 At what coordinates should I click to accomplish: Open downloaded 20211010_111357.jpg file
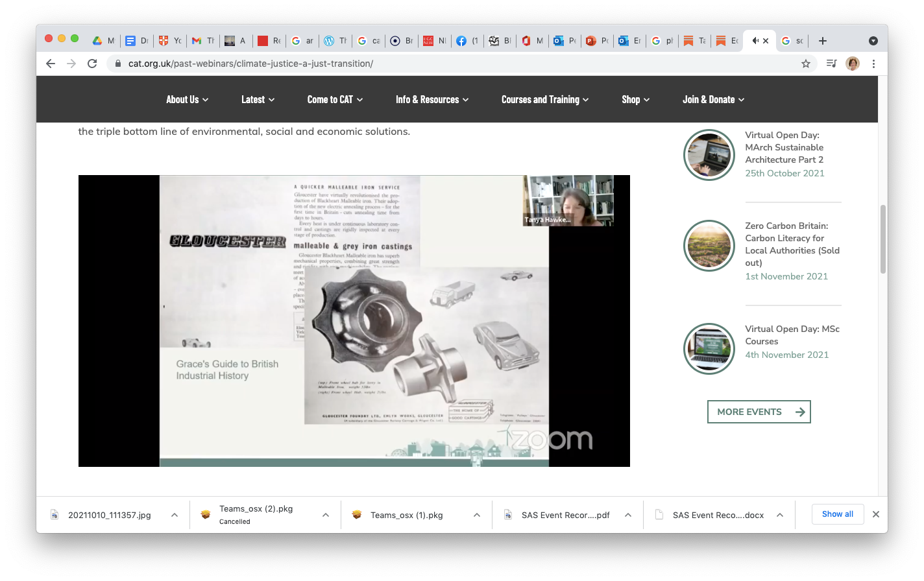tap(110, 515)
